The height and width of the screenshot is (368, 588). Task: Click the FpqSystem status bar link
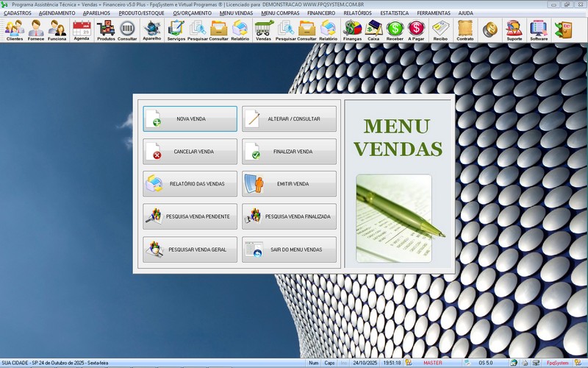(x=557, y=363)
